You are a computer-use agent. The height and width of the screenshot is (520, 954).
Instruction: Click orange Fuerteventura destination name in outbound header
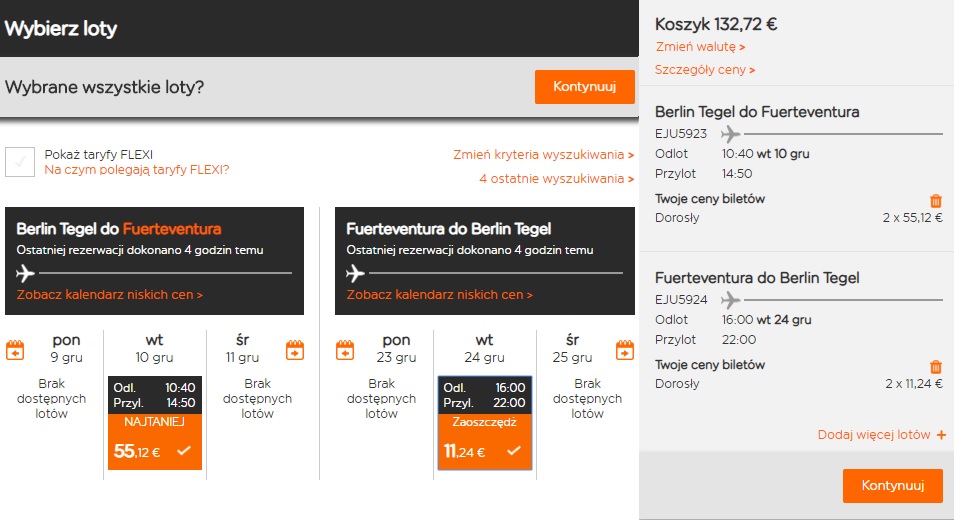pos(172,229)
